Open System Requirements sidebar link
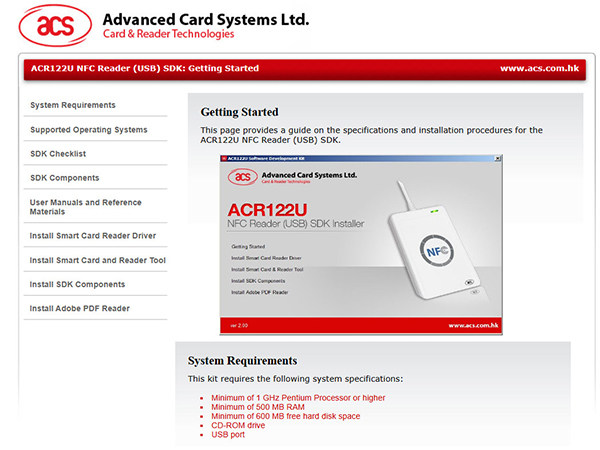Screen dimensions: 600x450 click(x=73, y=105)
